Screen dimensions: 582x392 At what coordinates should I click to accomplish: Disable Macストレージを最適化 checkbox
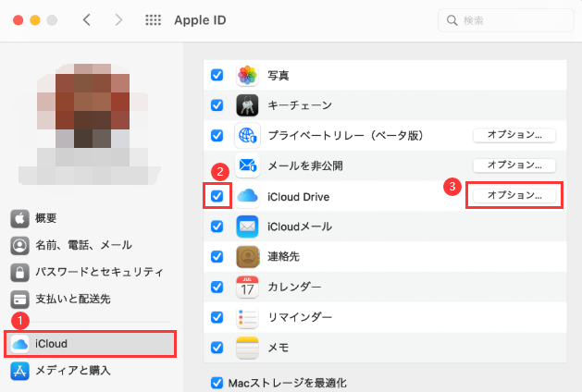click(217, 383)
